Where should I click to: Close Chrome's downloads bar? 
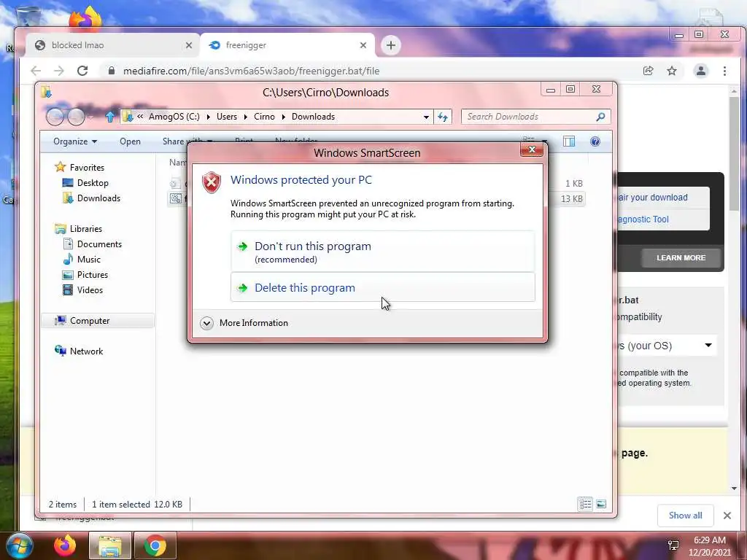click(x=727, y=516)
